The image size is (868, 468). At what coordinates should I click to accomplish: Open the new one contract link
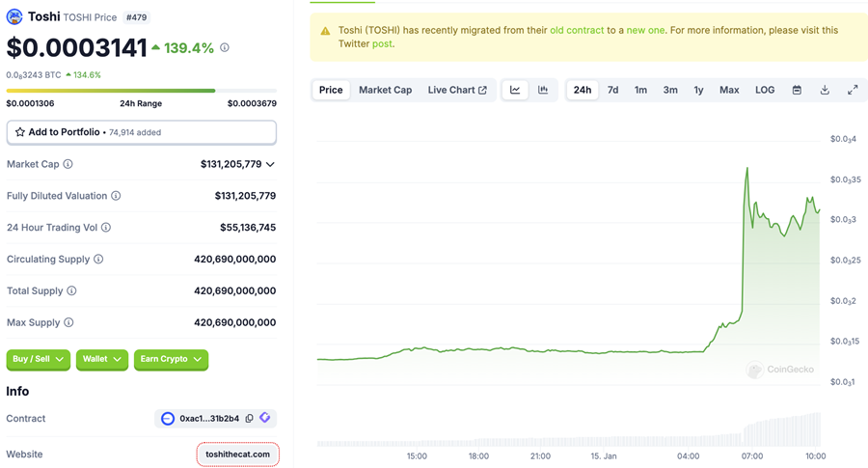pyautogui.click(x=645, y=30)
